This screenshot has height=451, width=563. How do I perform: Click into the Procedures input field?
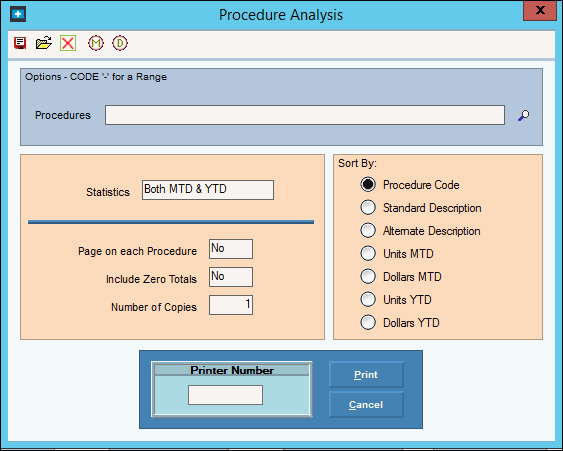305,115
